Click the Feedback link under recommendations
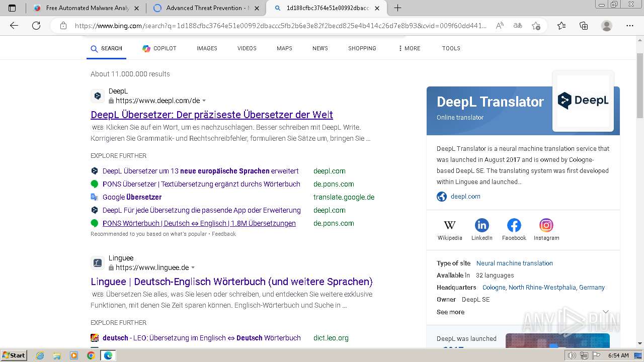This screenshot has width=644, height=362. click(224, 234)
